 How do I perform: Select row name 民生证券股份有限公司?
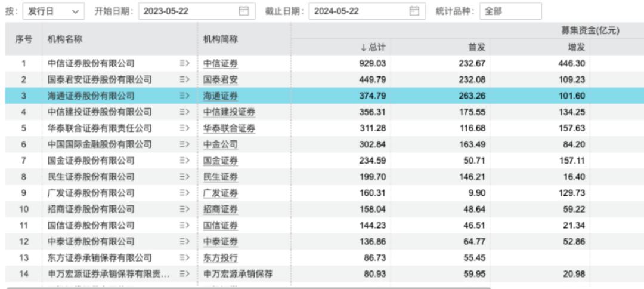(x=91, y=177)
